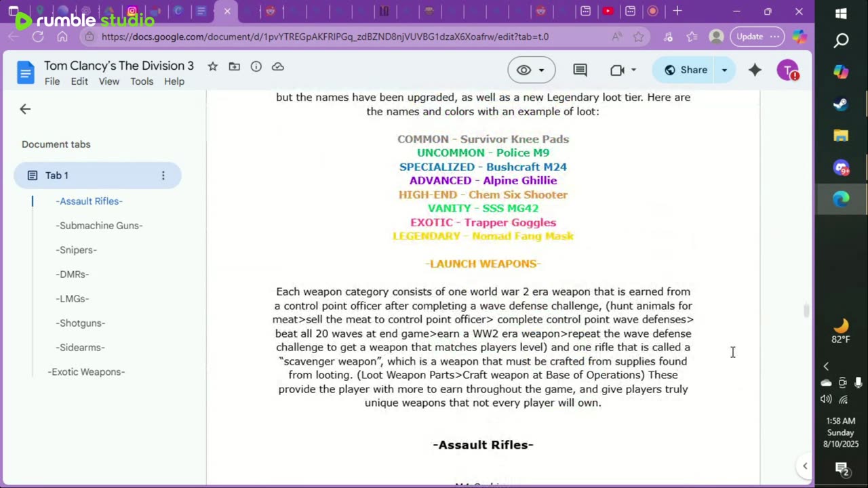Open Microsoft Edge from the taskbar
The image size is (868, 488).
[x=841, y=199]
